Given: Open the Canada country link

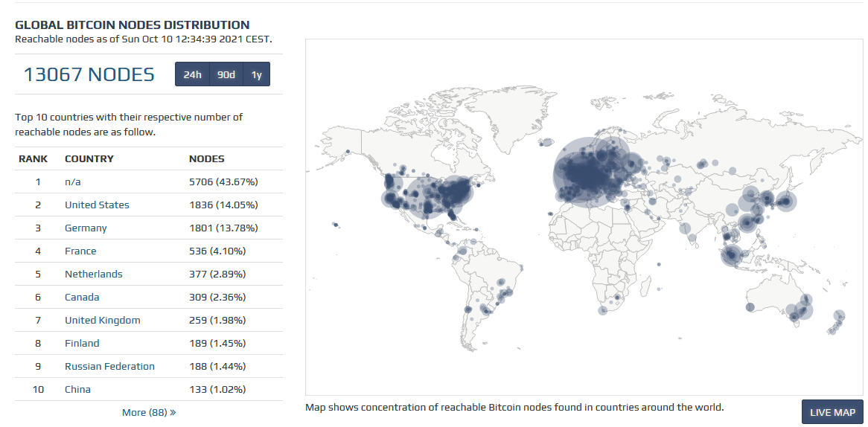Looking at the screenshot, I should (x=82, y=297).
